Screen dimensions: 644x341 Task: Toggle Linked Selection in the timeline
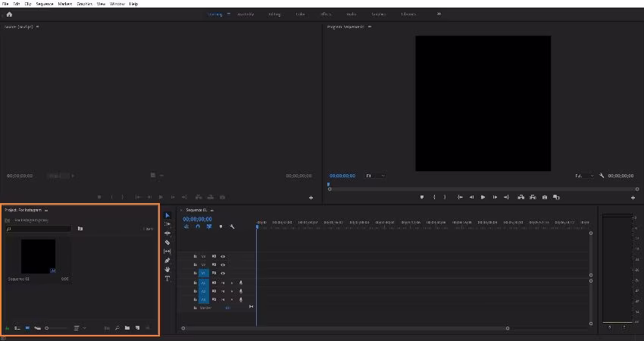(x=209, y=227)
